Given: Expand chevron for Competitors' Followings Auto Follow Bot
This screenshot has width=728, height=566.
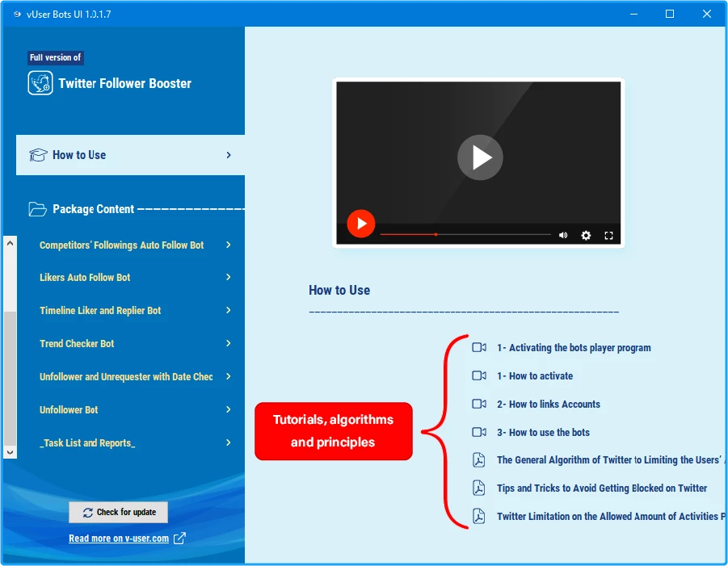Looking at the screenshot, I should click(x=229, y=245).
